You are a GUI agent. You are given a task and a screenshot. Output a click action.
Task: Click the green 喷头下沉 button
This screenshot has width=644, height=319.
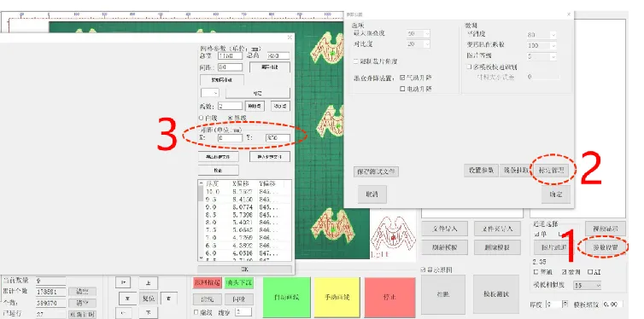pyautogui.click(x=239, y=282)
